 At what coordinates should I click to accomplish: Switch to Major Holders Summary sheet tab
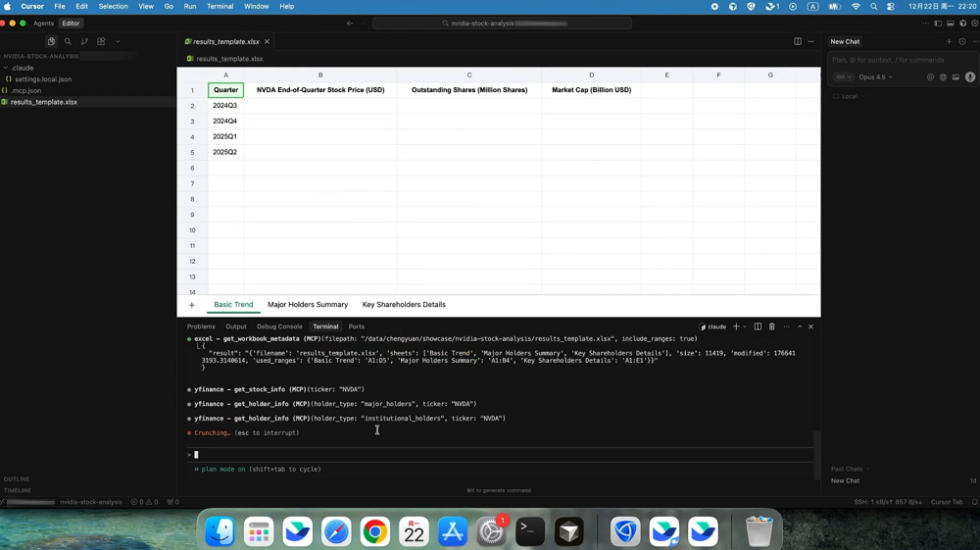coord(308,305)
